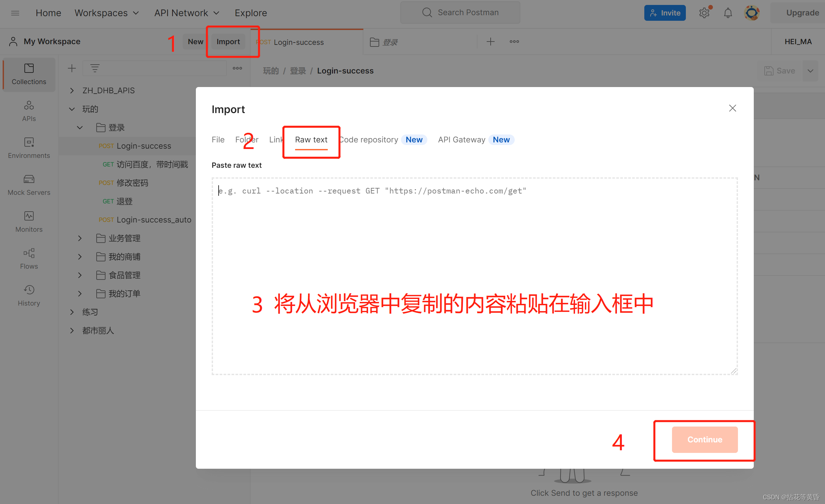This screenshot has height=504, width=825.
Task: Collapse the 登录 folder
Action: tap(80, 128)
